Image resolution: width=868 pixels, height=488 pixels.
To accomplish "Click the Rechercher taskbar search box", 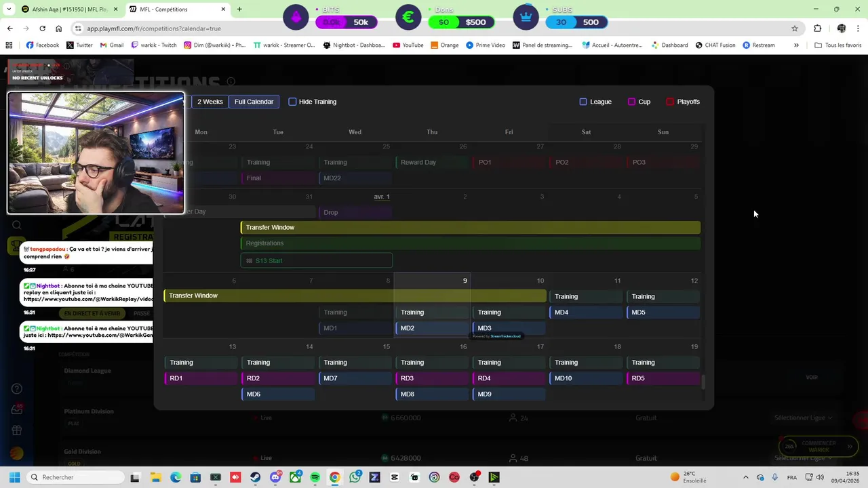I will pos(75,477).
